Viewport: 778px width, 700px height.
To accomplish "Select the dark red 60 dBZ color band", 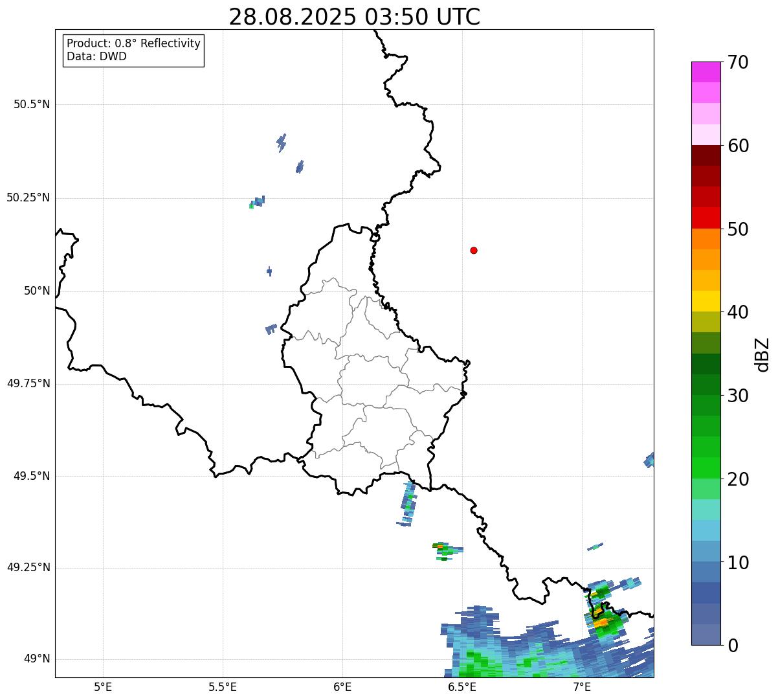I will click(706, 155).
